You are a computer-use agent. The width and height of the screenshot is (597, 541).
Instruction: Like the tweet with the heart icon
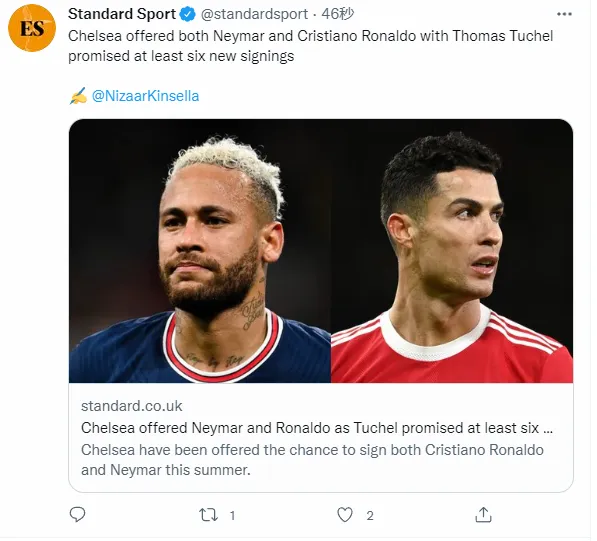[345, 515]
